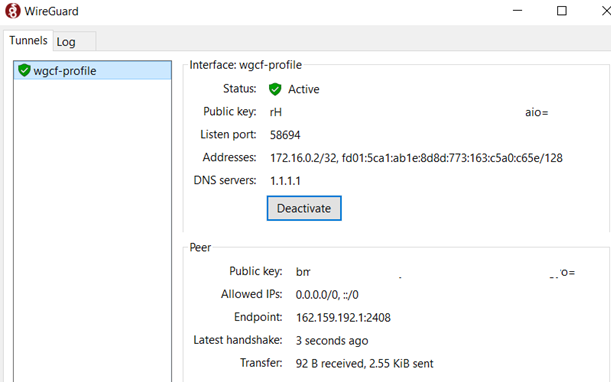Minimize the WireGuard window
This screenshot has height=382, width=611.
[x=517, y=11]
